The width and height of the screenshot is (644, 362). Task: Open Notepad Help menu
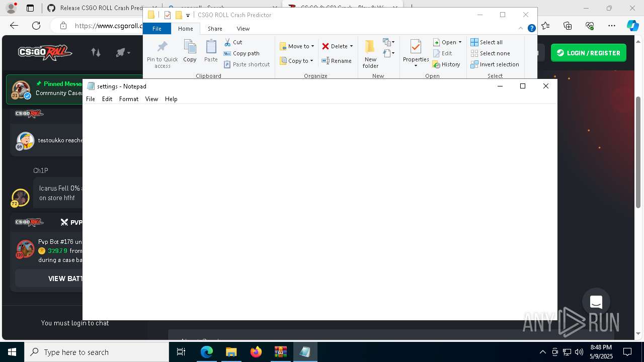coord(171,99)
